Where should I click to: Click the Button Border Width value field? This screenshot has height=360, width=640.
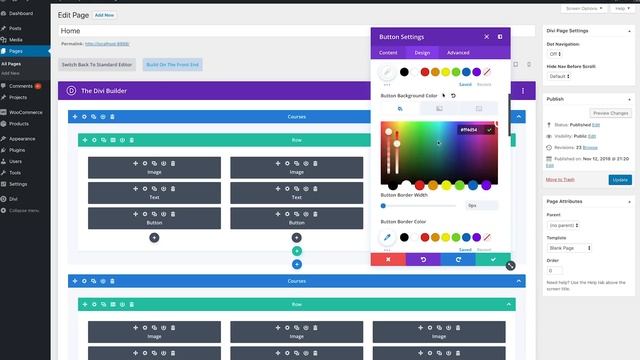click(x=482, y=206)
